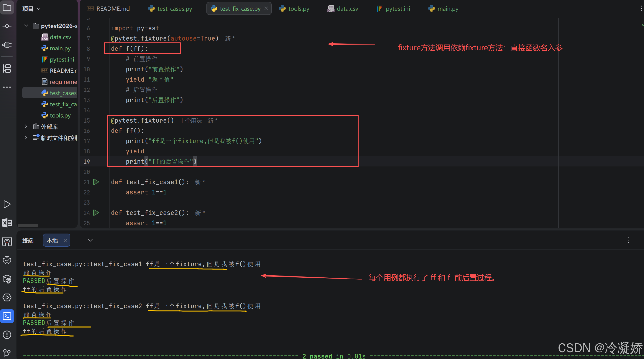The image size is (644, 359).
Task: Click the 新 * hint after autouse fixture
Action: [230, 38]
